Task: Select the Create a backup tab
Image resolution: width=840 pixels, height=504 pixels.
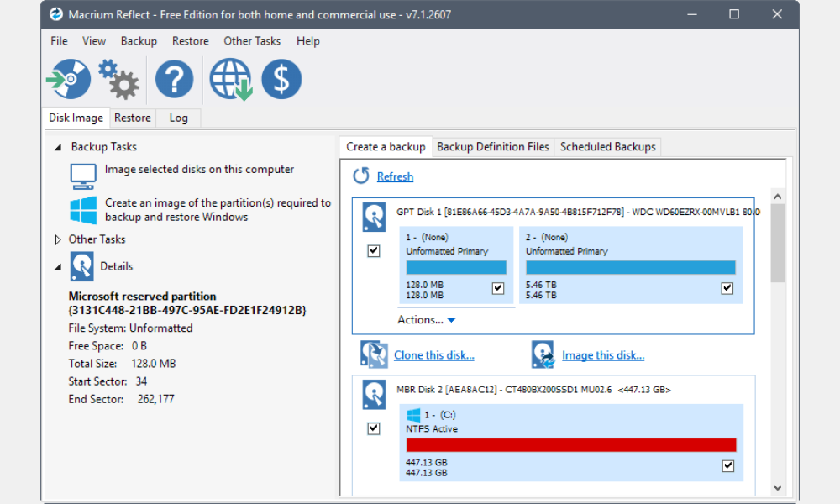Action: [386, 147]
